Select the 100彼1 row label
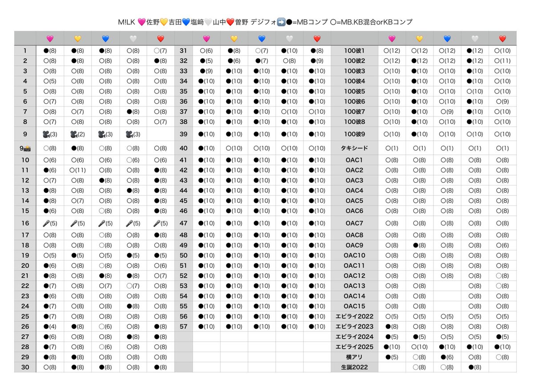Screen dimensions: 534x392 355,51
